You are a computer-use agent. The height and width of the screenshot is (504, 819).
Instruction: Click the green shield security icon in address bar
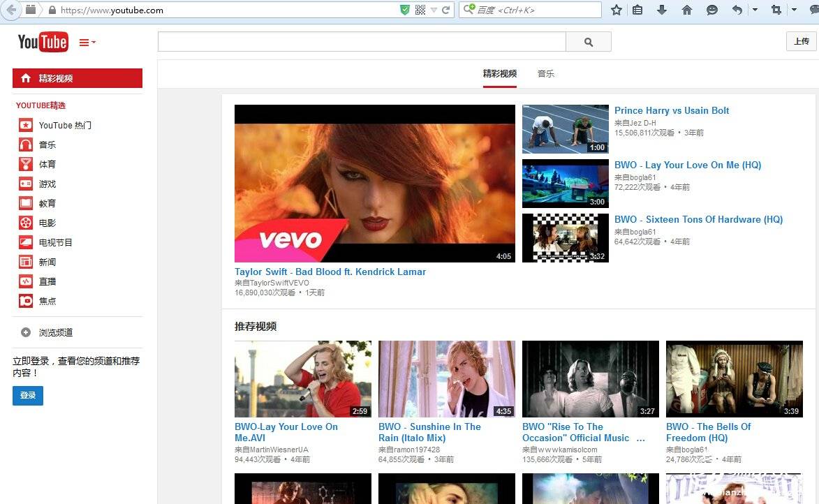tap(405, 10)
